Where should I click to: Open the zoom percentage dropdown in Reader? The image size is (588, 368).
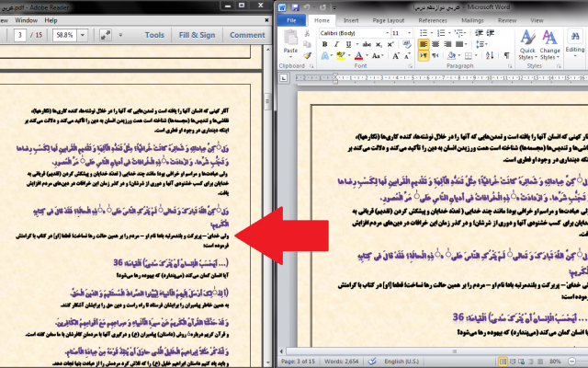click(83, 35)
